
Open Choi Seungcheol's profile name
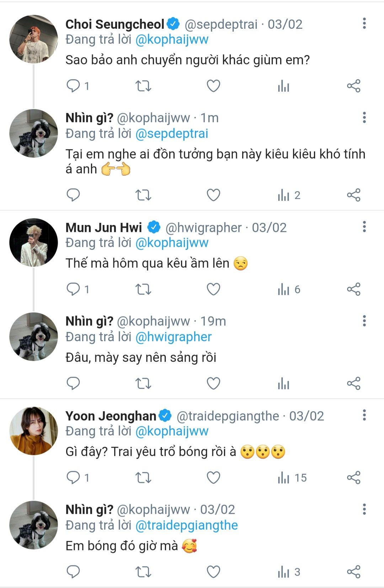114,24
